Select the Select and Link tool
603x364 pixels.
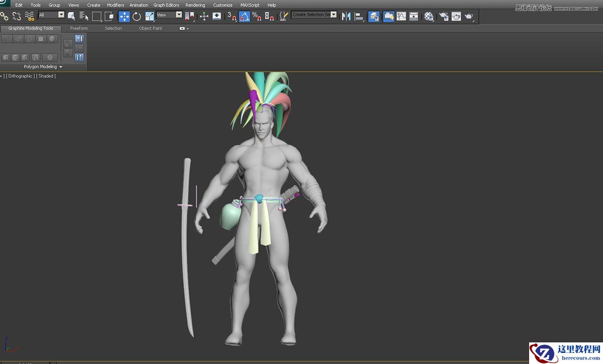point(4,16)
